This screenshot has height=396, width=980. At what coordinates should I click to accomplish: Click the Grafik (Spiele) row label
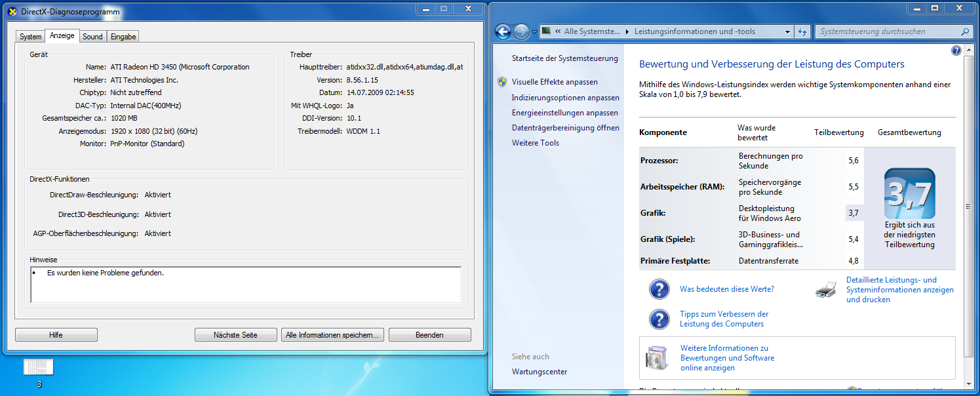click(x=667, y=239)
